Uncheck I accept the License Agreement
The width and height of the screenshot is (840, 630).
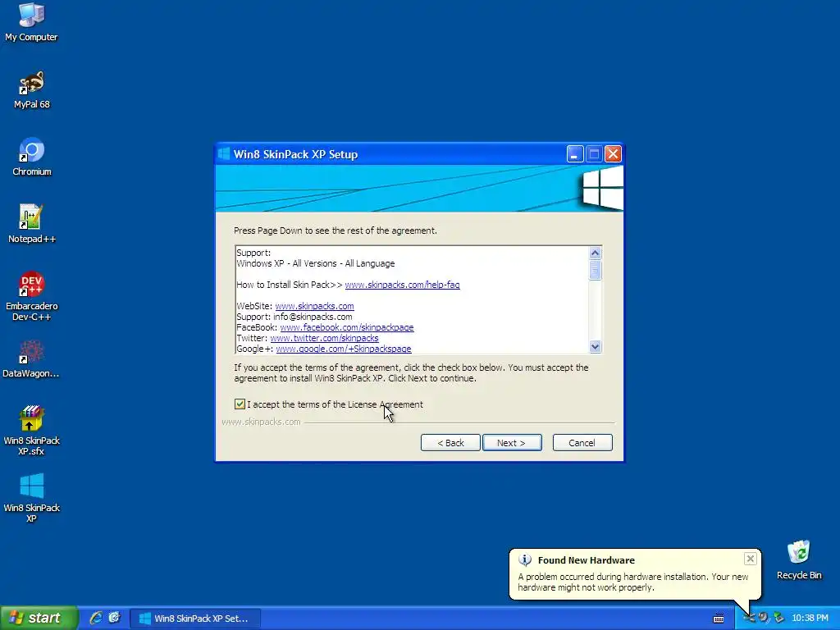[x=240, y=404]
